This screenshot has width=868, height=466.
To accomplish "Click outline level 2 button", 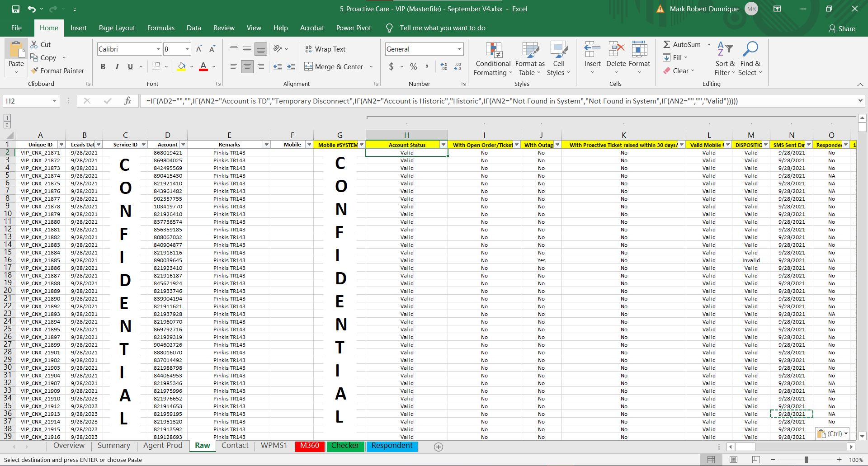I will pyautogui.click(x=7, y=125).
